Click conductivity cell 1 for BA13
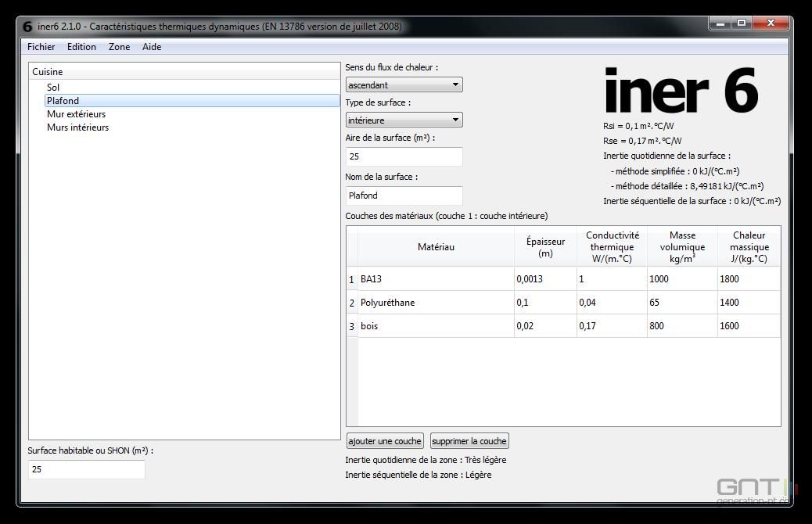 pos(612,279)
